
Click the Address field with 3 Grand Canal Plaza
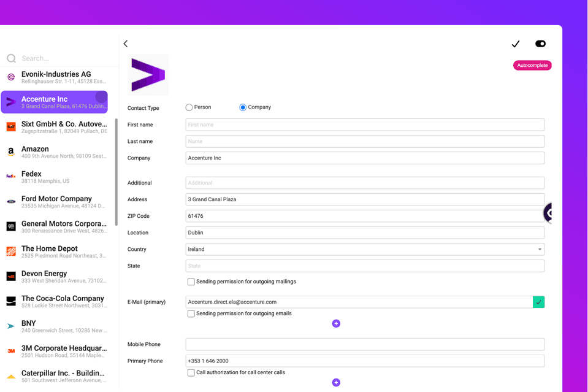365,199
